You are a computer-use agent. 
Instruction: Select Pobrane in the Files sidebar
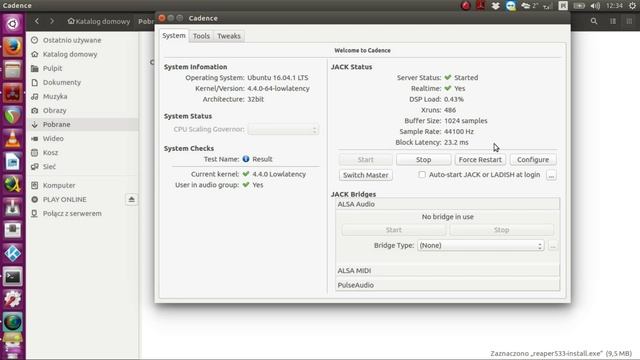click(x=83, y=124)
